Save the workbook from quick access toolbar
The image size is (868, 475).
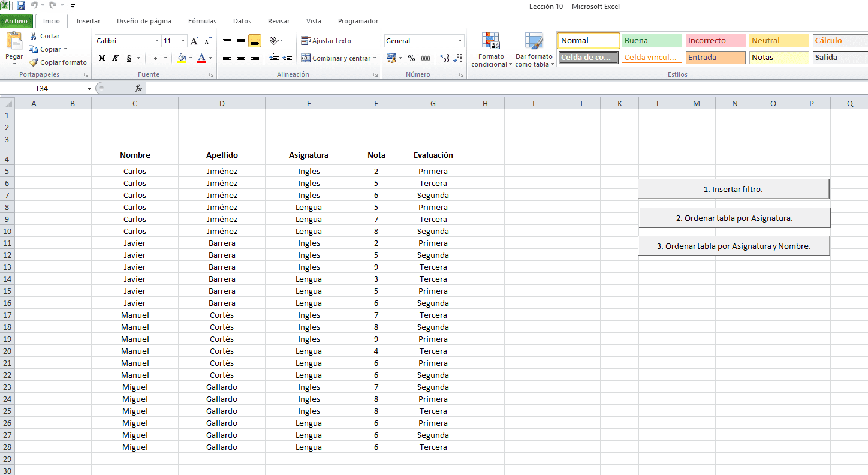[21, 6]
